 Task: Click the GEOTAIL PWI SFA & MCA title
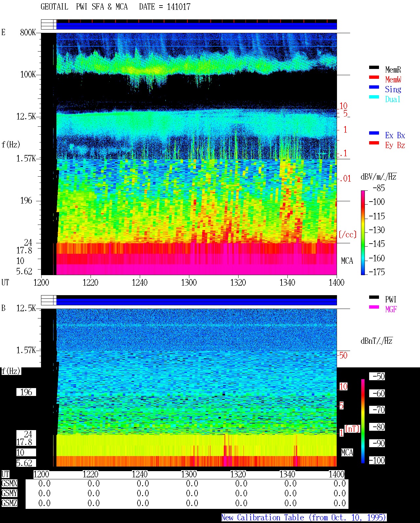coord(115,7)
